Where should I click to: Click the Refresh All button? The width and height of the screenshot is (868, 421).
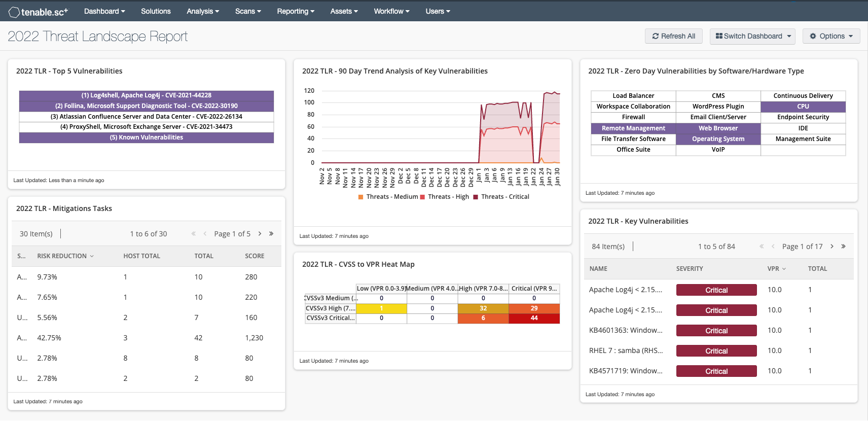coord(673,36)
